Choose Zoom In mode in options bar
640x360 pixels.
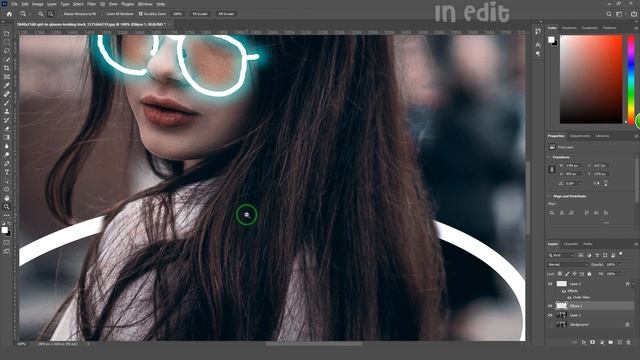[x=41, y=14]
